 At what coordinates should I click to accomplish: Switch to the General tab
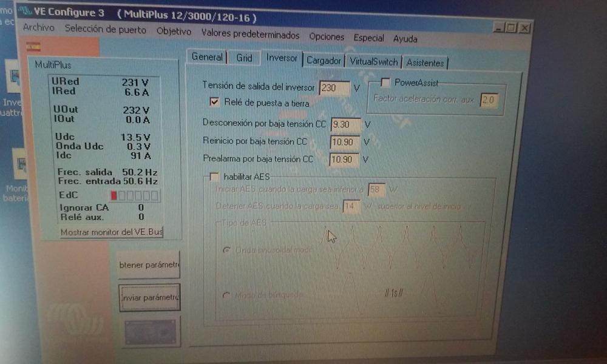207,57
